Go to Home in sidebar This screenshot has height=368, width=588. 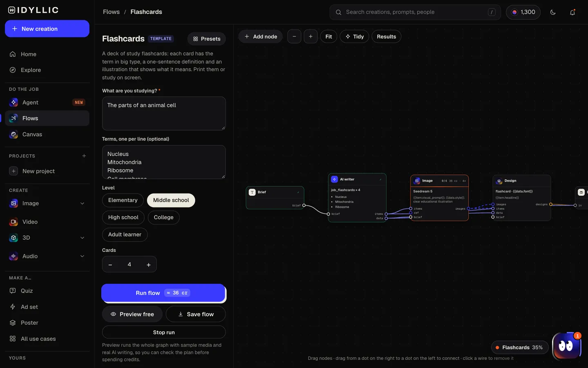(47, 54)
